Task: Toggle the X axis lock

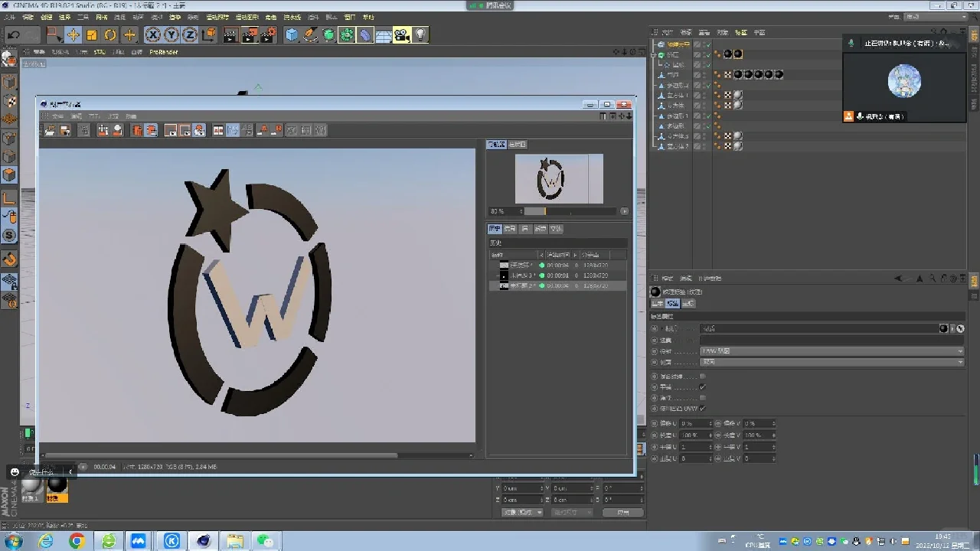Action: tap(152, 34)
